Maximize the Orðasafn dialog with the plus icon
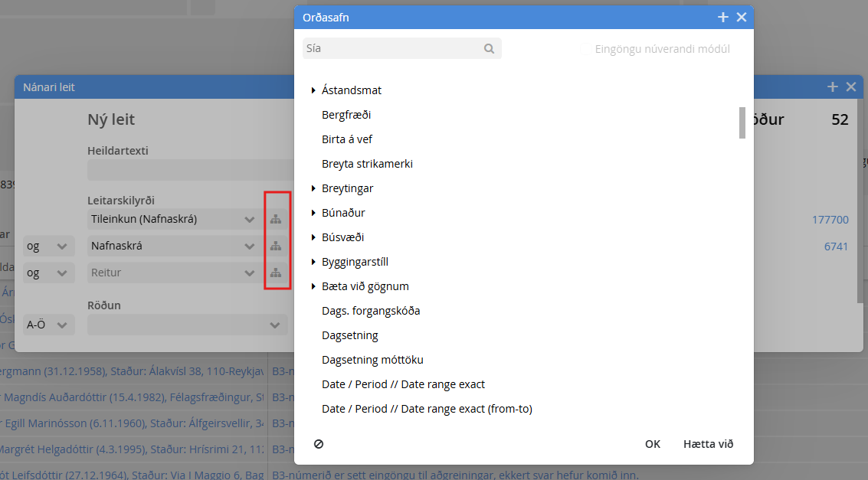The height and width of the screenshot is (480, 868). [x=723, y=18]
